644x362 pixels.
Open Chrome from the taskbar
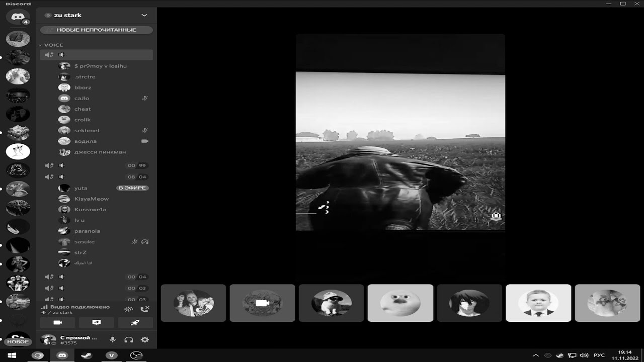coord(38,355)
